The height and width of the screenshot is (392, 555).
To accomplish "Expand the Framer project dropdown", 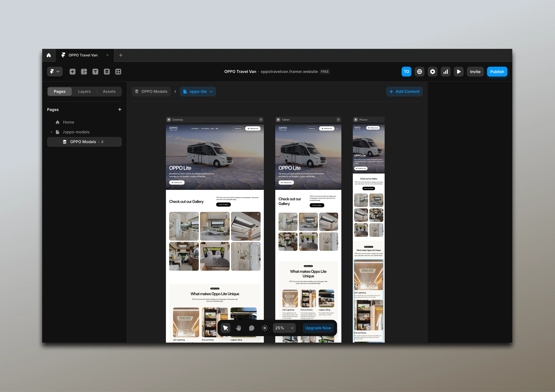I will pos(55,72).
